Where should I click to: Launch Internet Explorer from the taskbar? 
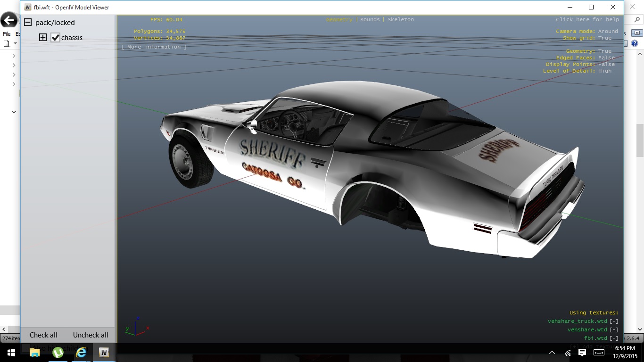tap(81, 353)
